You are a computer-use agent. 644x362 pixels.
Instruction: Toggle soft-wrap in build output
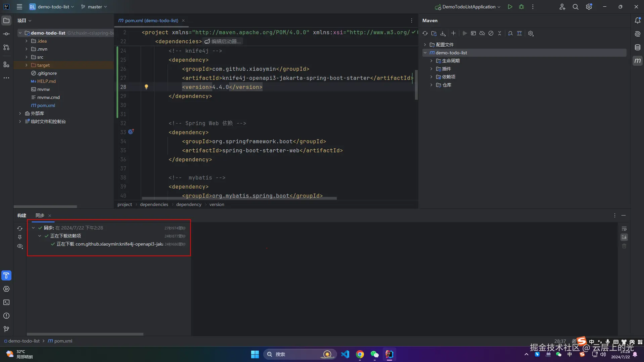[624, 228]
